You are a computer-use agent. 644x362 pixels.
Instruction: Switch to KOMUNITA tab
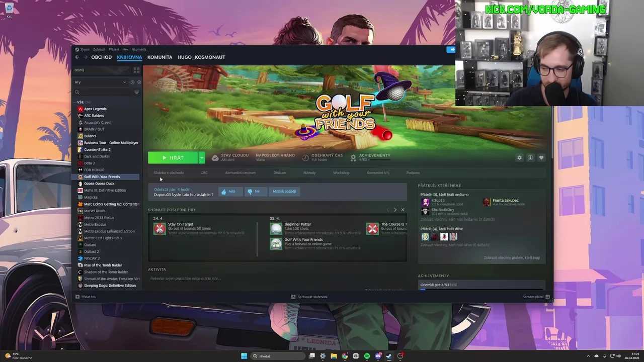point(160,57)
